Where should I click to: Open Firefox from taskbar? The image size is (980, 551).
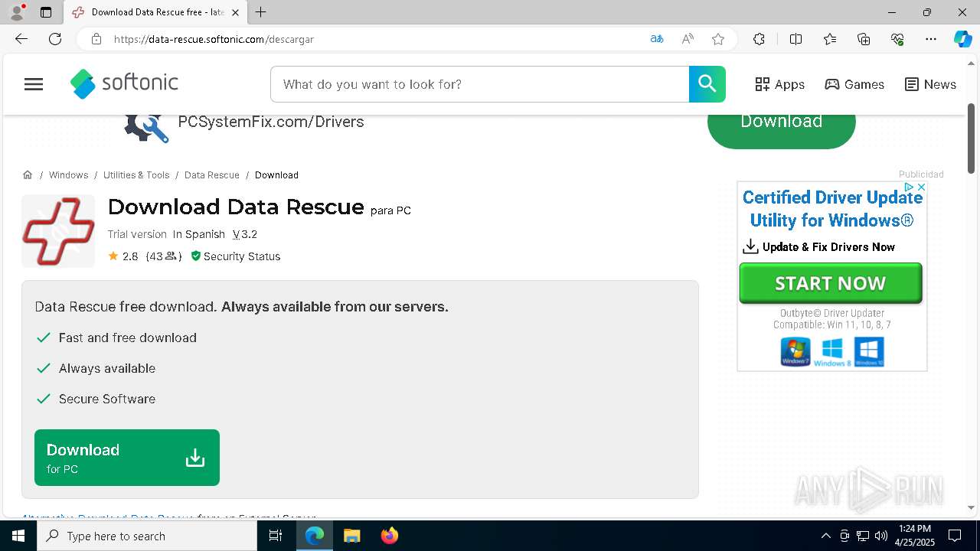390,536
